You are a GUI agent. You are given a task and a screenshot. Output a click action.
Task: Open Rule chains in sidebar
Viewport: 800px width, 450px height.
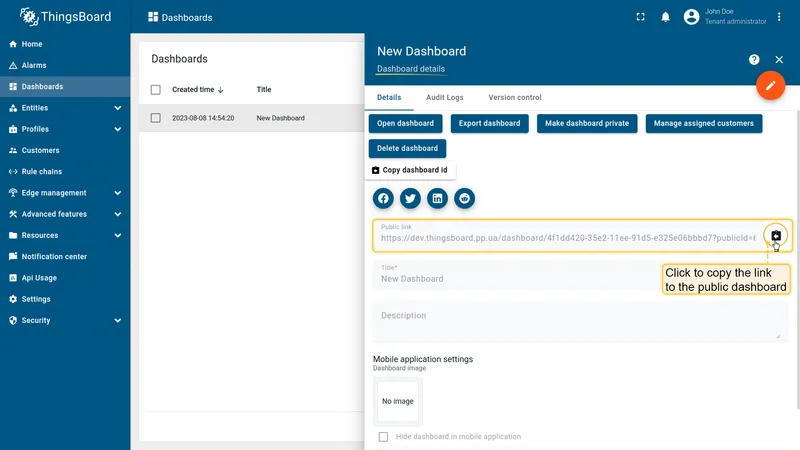[65, 171]
